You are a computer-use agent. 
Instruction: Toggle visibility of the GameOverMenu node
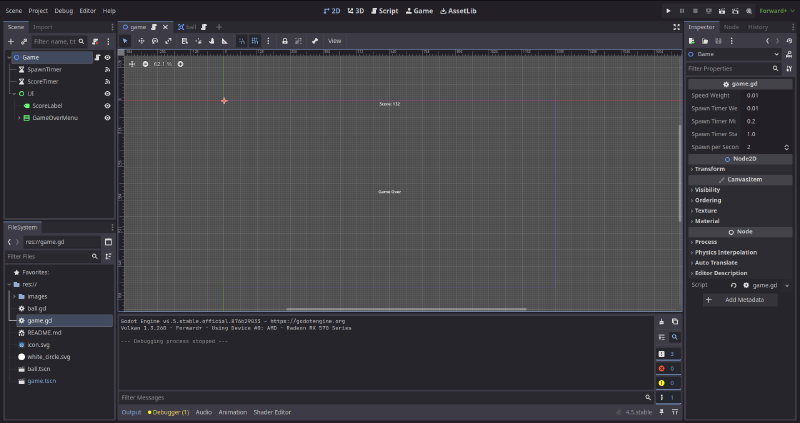tap(107, 117)
